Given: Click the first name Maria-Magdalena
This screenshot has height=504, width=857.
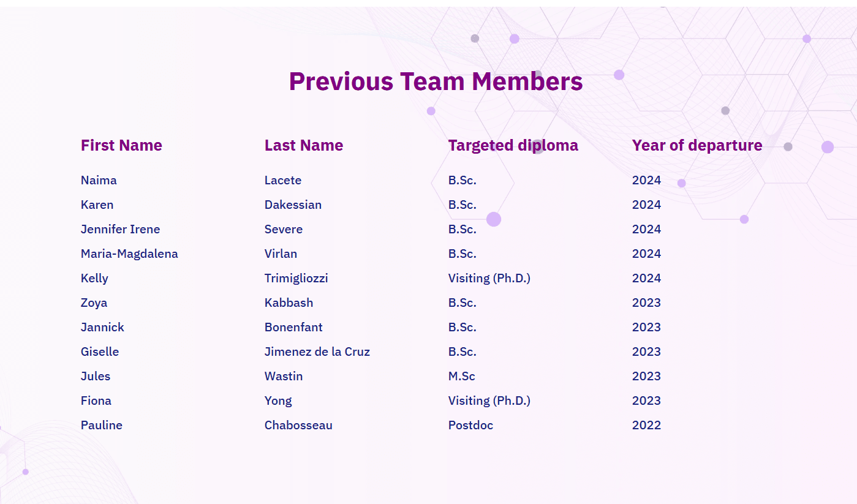Looking at the screenshot, I should (129, 254).
